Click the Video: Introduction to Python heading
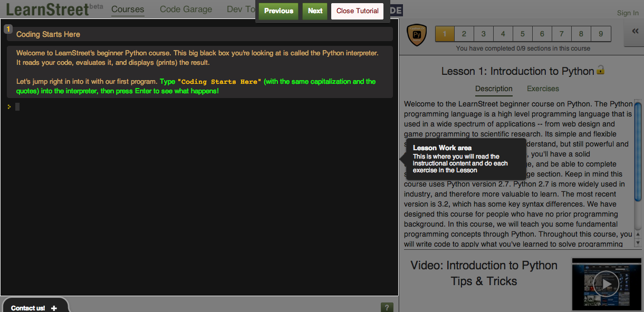 484,273
